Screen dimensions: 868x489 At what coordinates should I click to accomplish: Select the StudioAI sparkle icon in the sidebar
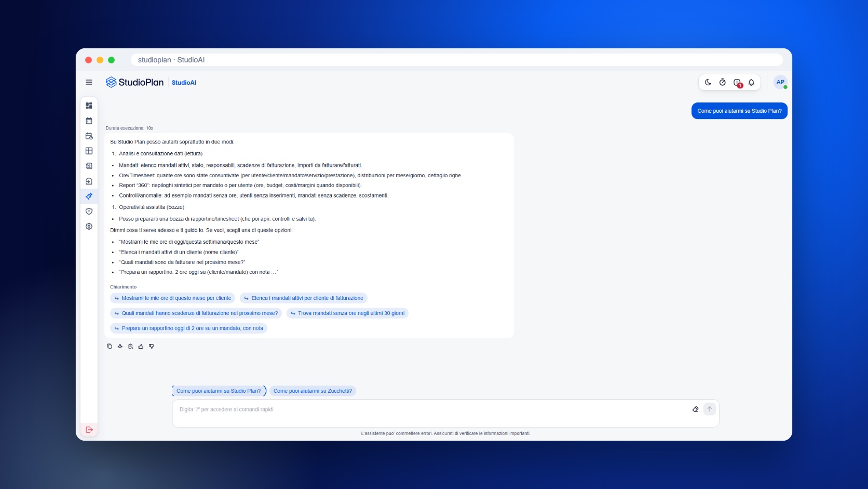89,196
